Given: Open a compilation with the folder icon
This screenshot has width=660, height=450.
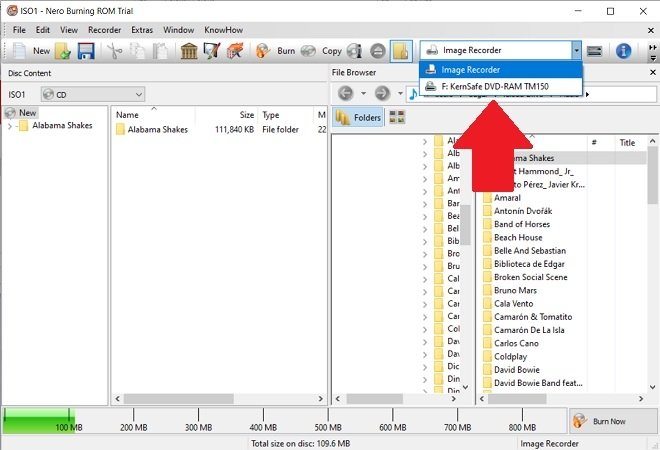Looking at the screenshot, I should pos(63,51).
